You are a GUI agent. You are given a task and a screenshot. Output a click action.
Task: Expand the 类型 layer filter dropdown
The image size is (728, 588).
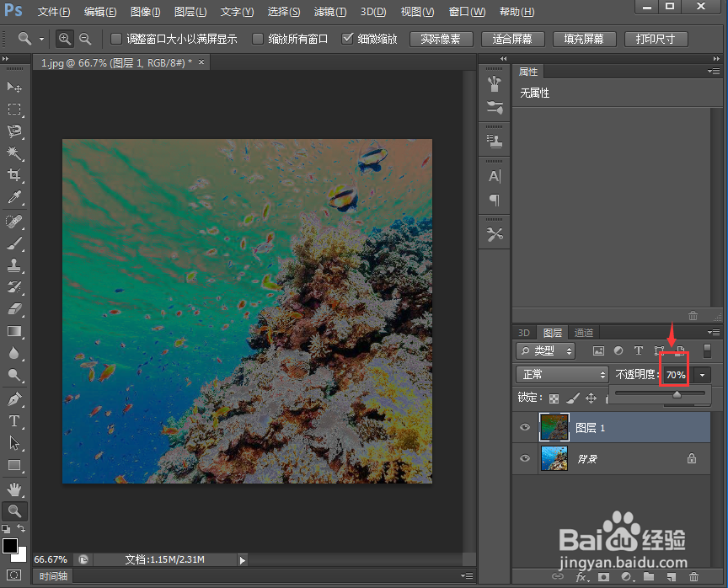tap(545, 350)
